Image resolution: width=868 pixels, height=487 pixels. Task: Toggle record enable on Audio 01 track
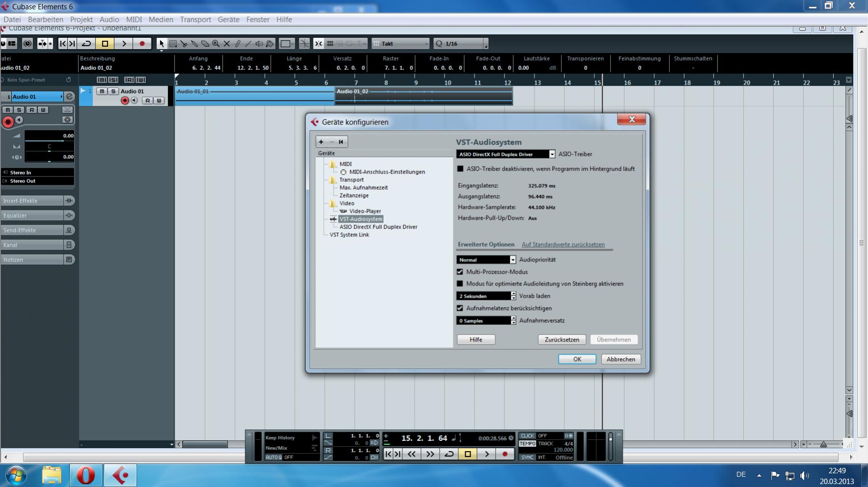pos(125,100)
